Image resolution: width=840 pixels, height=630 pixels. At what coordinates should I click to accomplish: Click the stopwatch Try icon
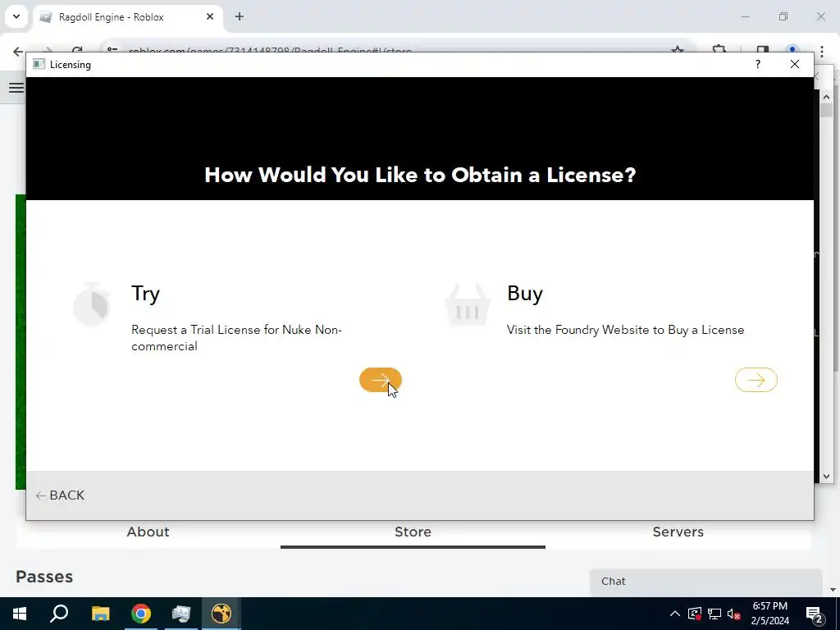(x=92, y=304)
